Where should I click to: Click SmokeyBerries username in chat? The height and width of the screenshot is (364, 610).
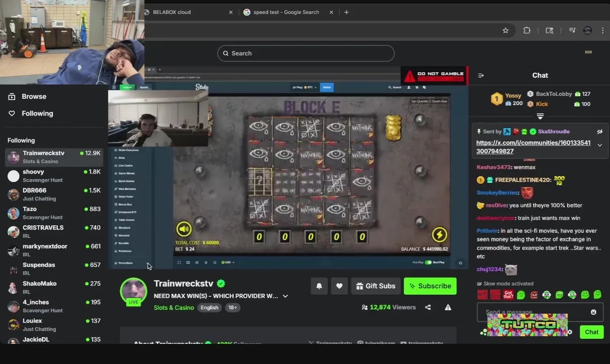[x=497, y=193]
